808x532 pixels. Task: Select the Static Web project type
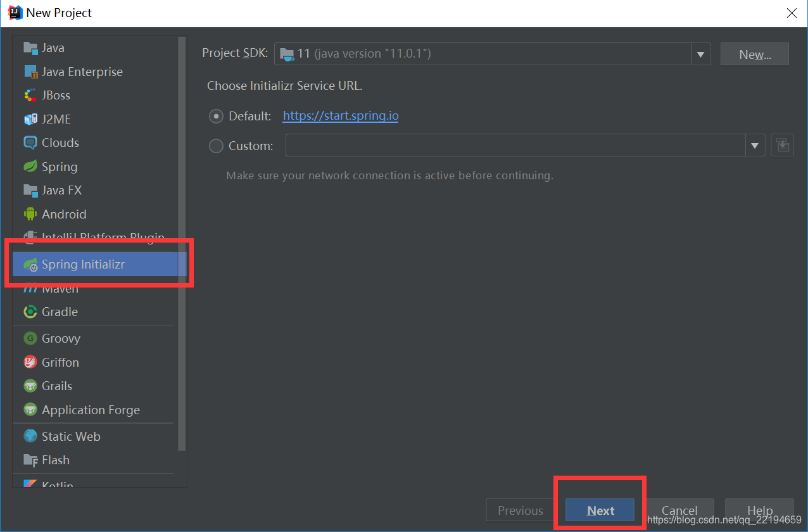(95, 436)
